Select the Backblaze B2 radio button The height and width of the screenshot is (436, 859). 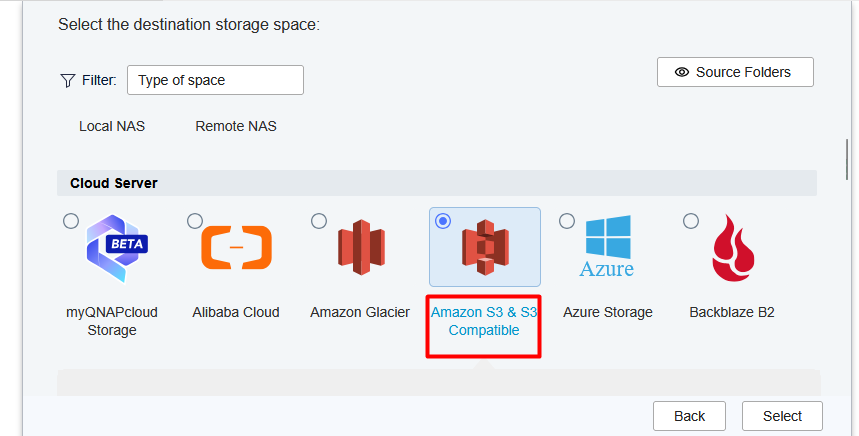[691, 221]
